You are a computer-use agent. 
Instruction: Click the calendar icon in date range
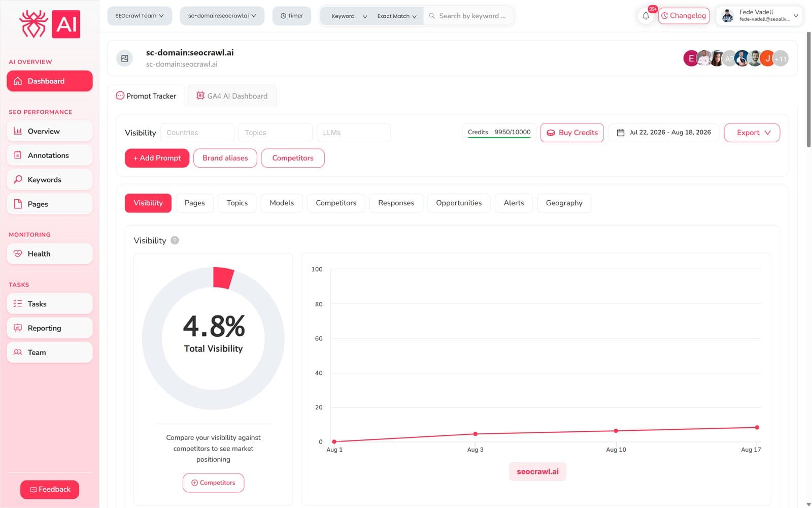click(x=620, y=133)
